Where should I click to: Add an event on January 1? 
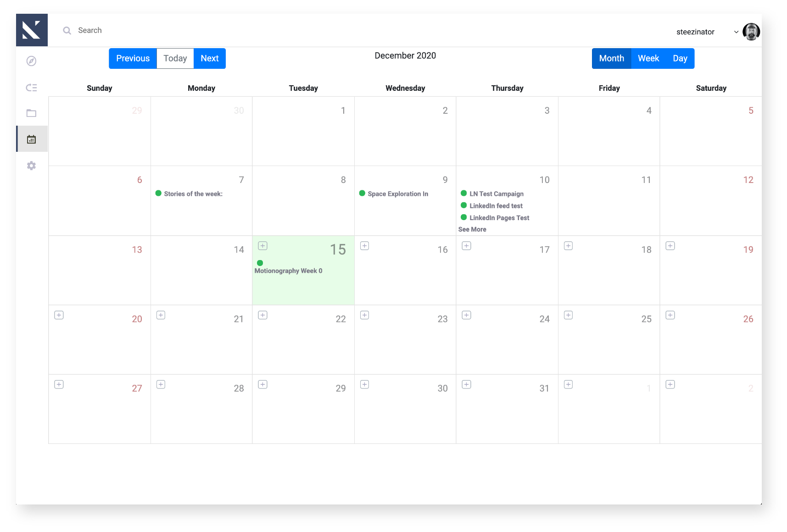(569, 384)
